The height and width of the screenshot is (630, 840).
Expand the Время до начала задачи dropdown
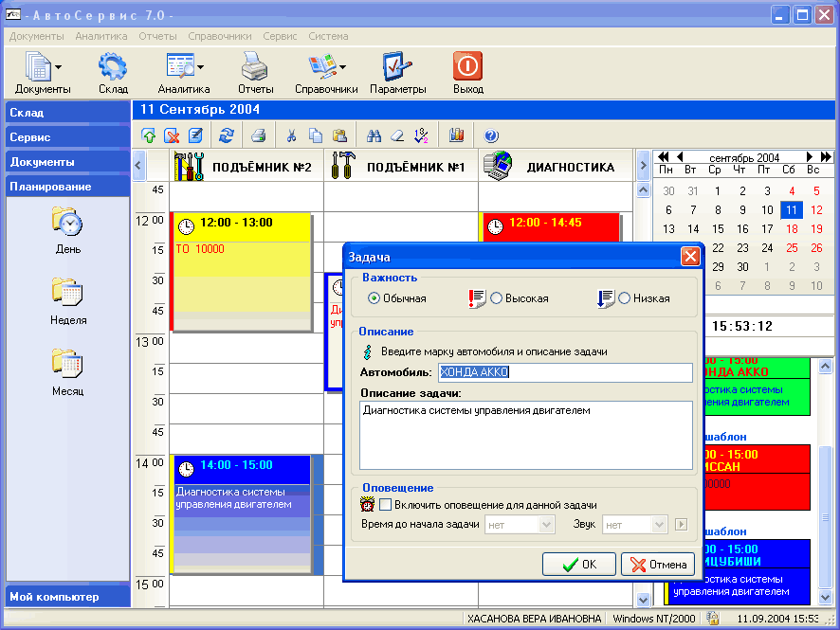pyautogui.click(x=547, y=525)
